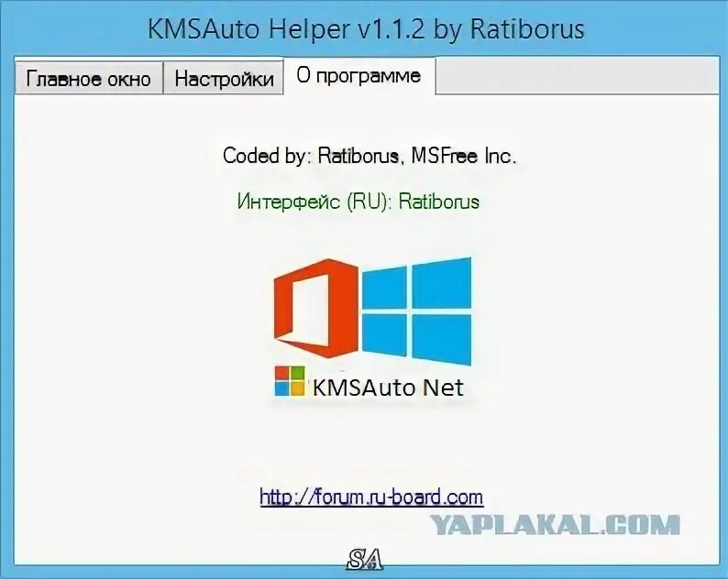Switch to the Главное окно tab
This screenshot has width=728, height=579.
(x=89, y=79)
